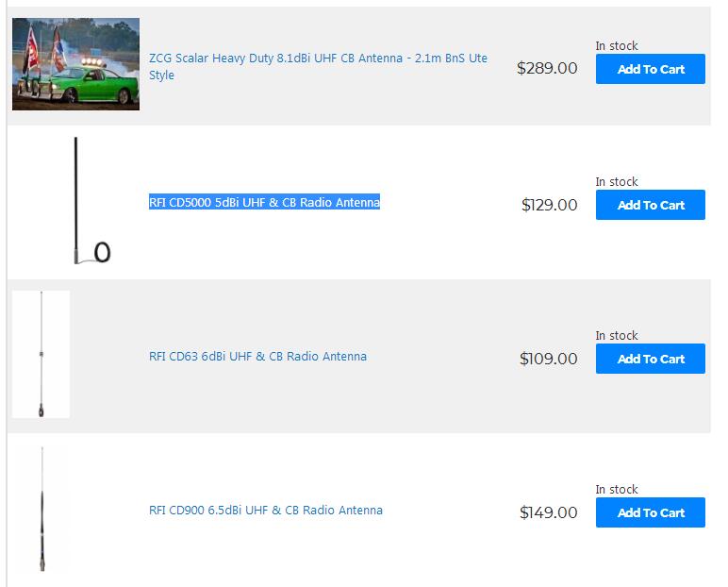Open ZCG Scalar Heavy Duty 8.1dBi antenna link
Viewport: 728px width, 587px height.
318,66
